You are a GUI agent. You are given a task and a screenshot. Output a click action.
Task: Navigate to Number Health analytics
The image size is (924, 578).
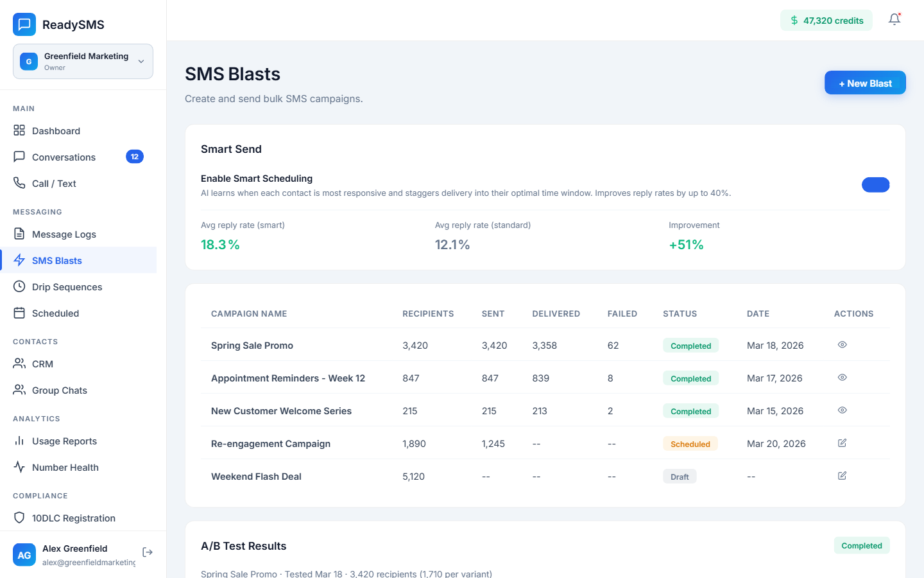click(x=65, y=468)
